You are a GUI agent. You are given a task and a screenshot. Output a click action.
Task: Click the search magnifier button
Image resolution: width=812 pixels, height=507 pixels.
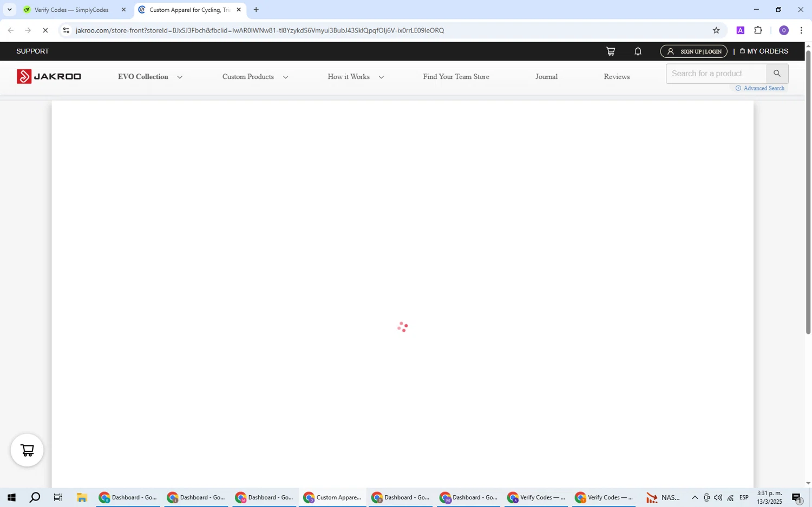click(x=777, y=74)
